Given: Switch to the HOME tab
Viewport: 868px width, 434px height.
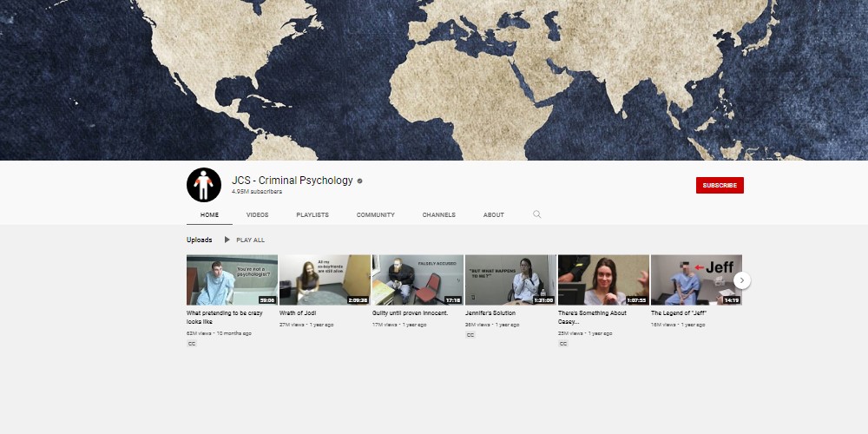Looking at the screenshot, I should click(x=209, y=214).
